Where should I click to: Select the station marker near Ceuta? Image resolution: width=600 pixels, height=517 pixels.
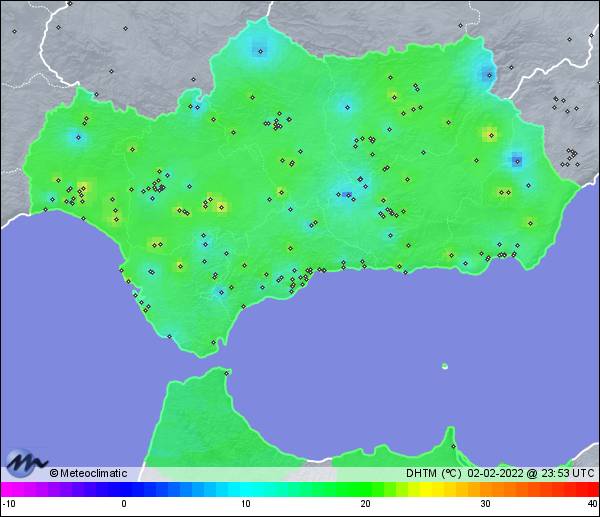pos(227,373)
